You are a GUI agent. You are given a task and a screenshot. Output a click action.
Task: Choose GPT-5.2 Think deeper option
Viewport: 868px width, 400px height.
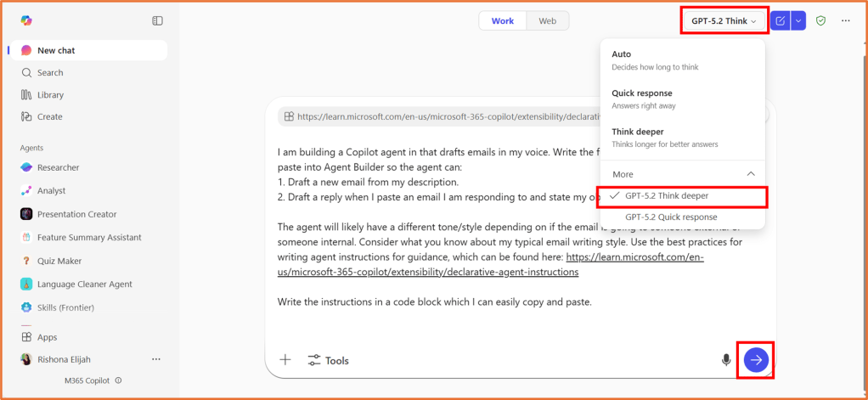tap(683, 196)
